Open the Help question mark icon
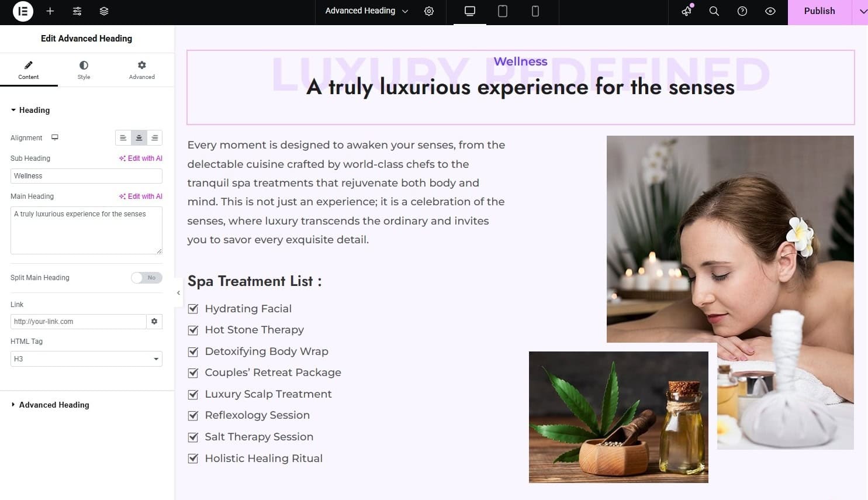This screenshot has height=500, width=868. 742,11
